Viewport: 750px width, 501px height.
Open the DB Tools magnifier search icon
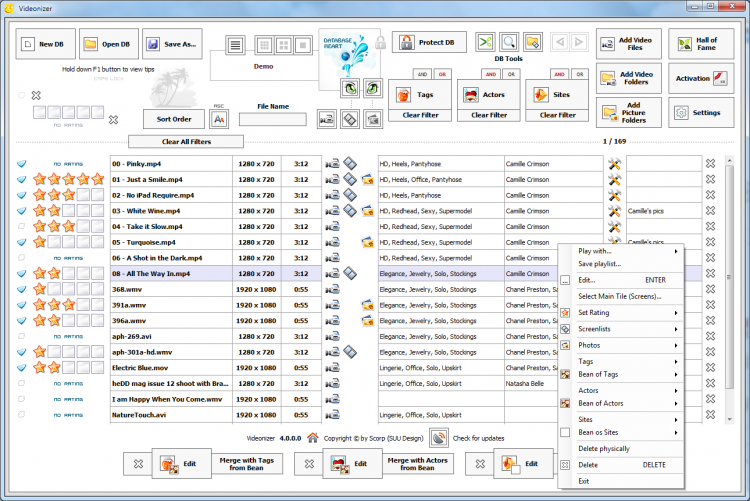pyautogui.click(x=508, y=42)
